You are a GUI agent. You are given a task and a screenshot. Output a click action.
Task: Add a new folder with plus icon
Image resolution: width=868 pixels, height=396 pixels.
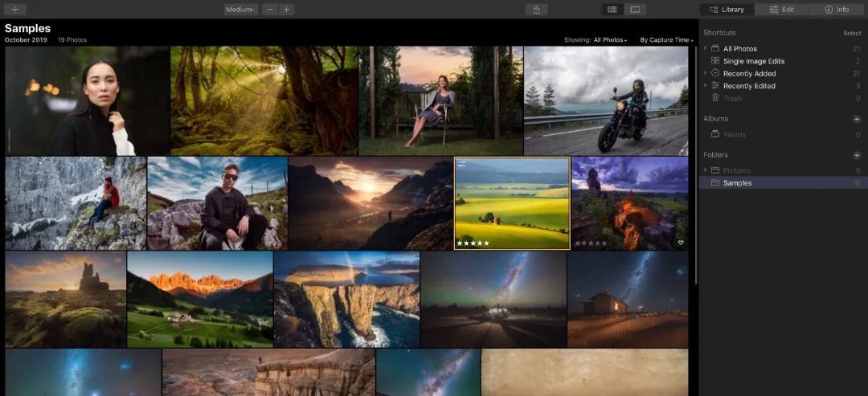coord(857,155)
